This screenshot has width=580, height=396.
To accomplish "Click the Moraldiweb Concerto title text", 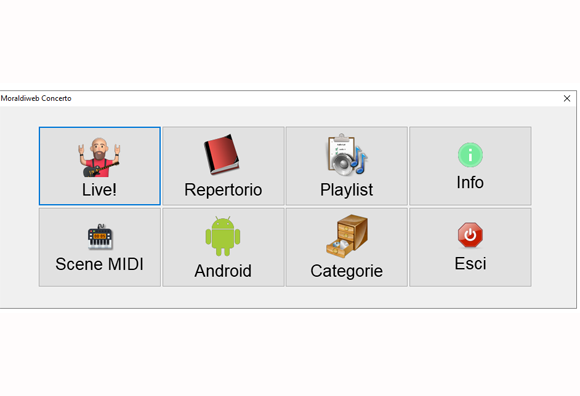I will [x=36, y=98].
